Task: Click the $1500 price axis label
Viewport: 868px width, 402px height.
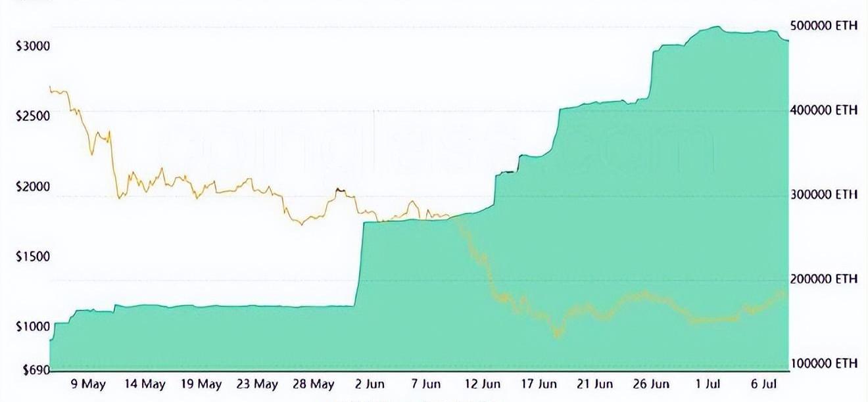Action: (x=33, y=256)
